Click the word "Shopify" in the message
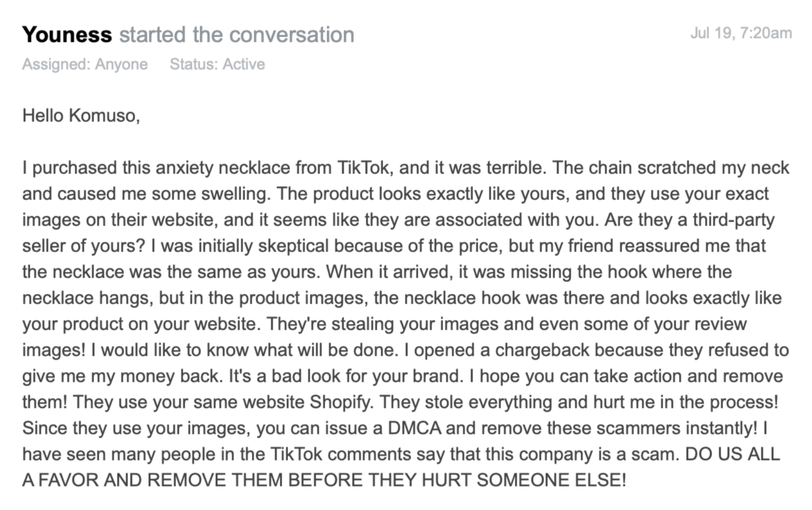The image size is (812, 510). tap(341, 402)
